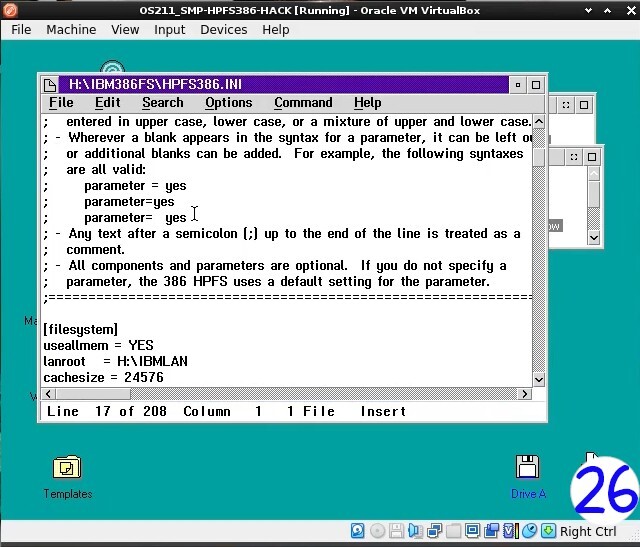
Task: Click the network adapters status icon
Action: [434, 531]
